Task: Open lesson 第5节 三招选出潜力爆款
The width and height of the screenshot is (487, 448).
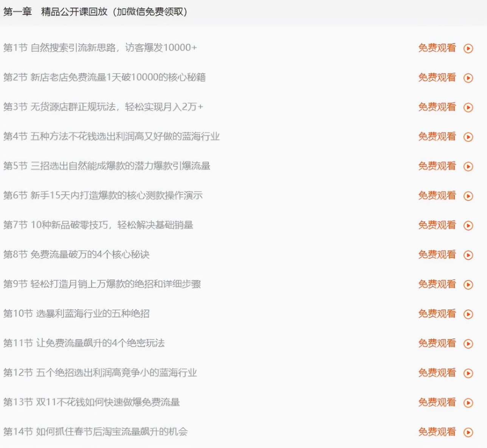Action: point(107,166)
